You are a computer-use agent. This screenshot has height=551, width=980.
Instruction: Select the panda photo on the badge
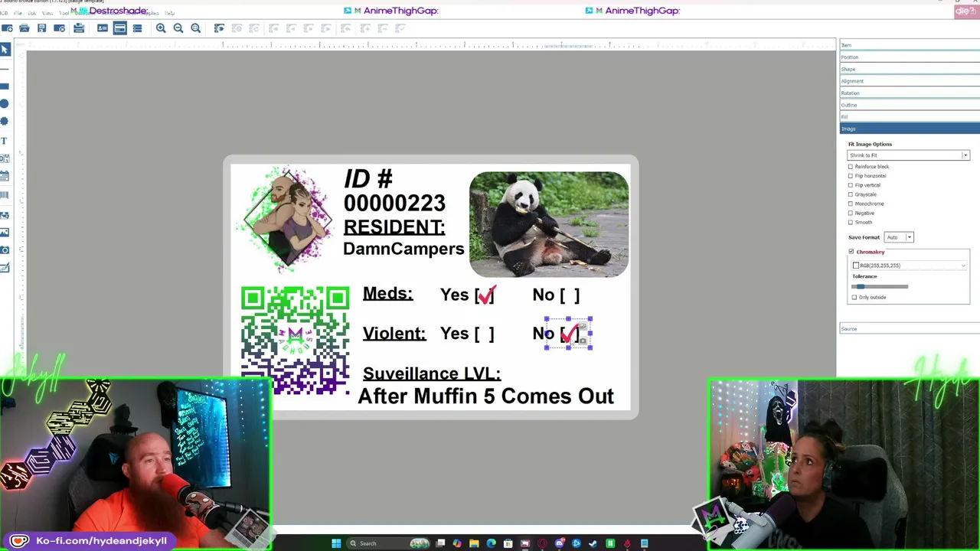(x=549, y=223)
